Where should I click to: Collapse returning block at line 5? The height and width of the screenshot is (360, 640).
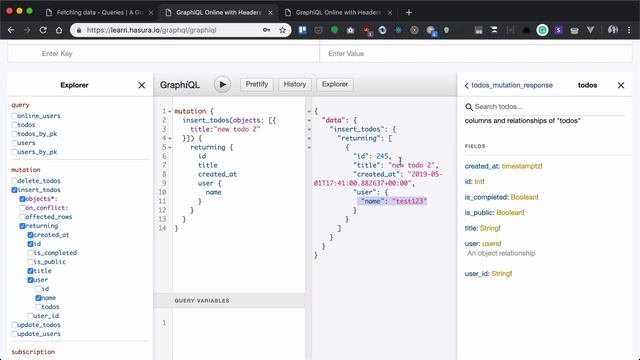[x=170, y=147]
